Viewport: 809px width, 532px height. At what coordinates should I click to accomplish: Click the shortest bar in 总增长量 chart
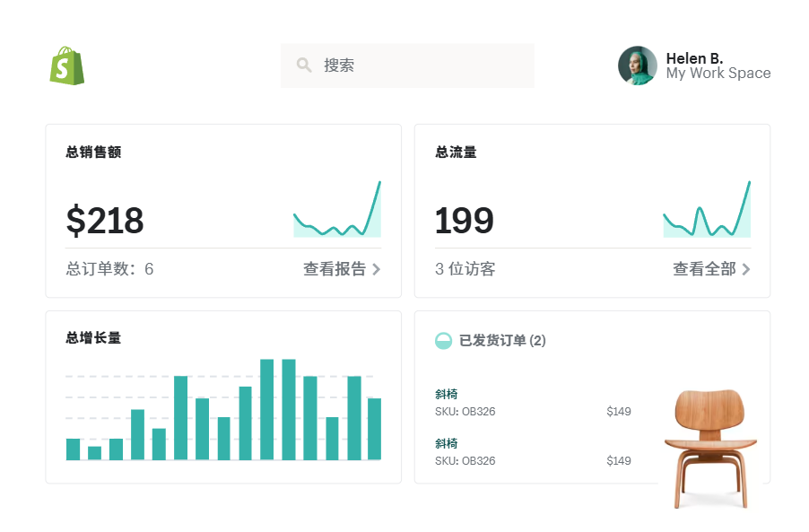click(x=95, y=453)
